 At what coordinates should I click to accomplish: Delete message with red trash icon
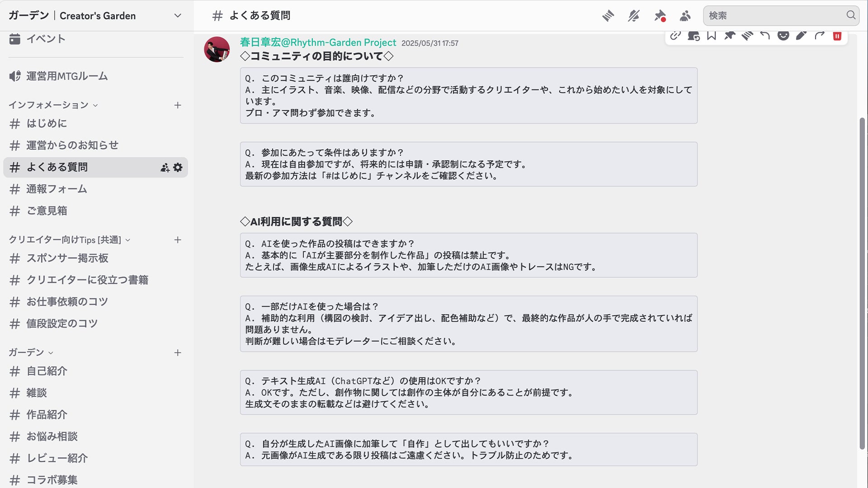click(x=837, y=36)
